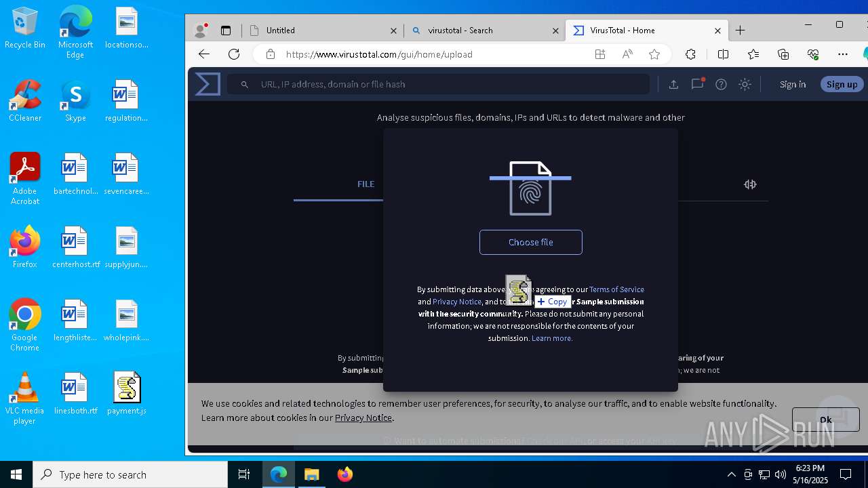Viewport: 868px width, 488px height.
Task: Open CCleaner desktop shortcut
Action: [x=25, y=102]
